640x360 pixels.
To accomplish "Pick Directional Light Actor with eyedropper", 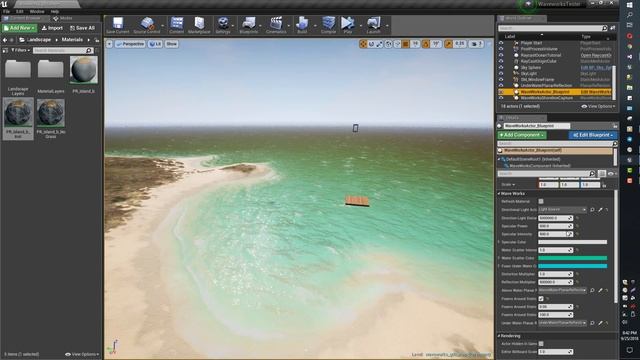I will (600, 210).
